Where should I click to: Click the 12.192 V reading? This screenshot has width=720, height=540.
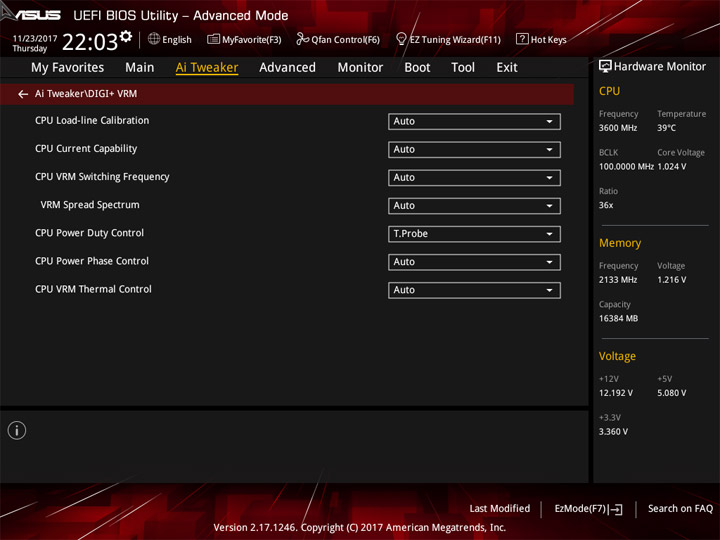[x=615, y=393]
